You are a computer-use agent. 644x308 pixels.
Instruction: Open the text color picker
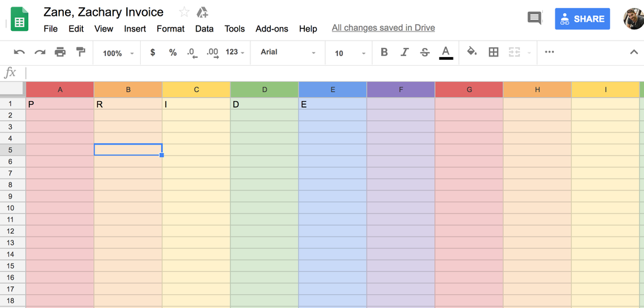(446, 53)
